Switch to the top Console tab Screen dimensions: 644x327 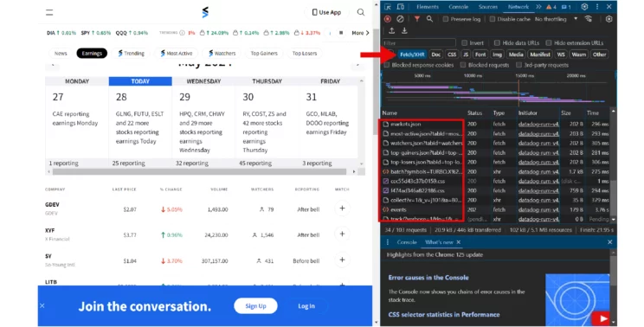tap(459, 7)
